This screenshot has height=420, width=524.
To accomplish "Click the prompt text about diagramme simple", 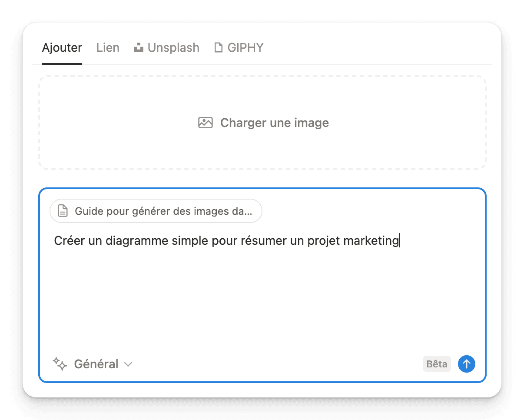I will click(x=226, y=240).
